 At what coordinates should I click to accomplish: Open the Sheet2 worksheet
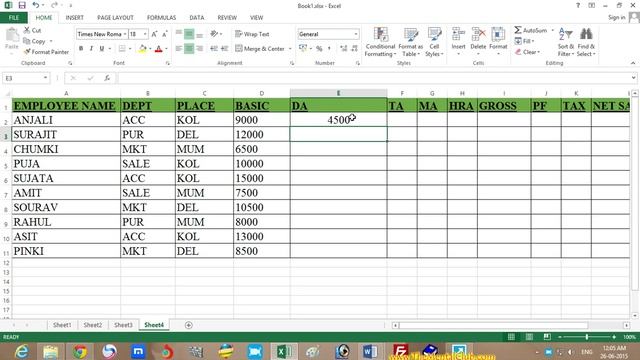93,325
